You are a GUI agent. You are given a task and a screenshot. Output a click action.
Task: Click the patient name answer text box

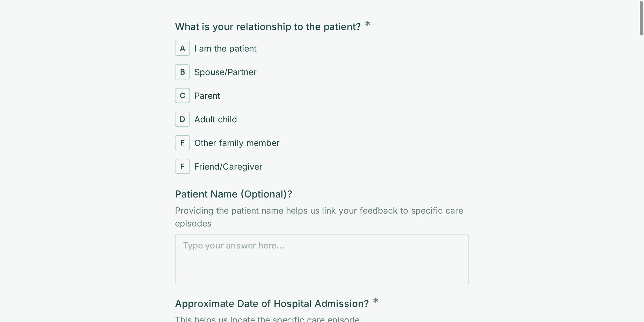pyautogui.click(x=322, y=259)
